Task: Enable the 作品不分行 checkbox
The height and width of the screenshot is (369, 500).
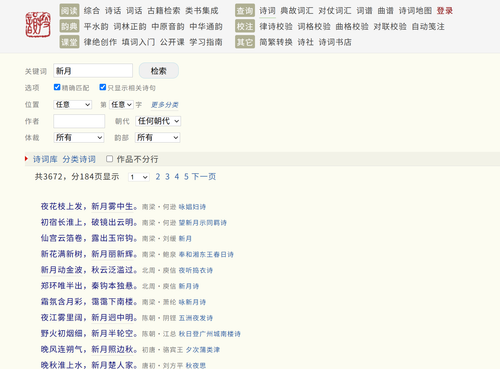Action: [x=109, y=159]
